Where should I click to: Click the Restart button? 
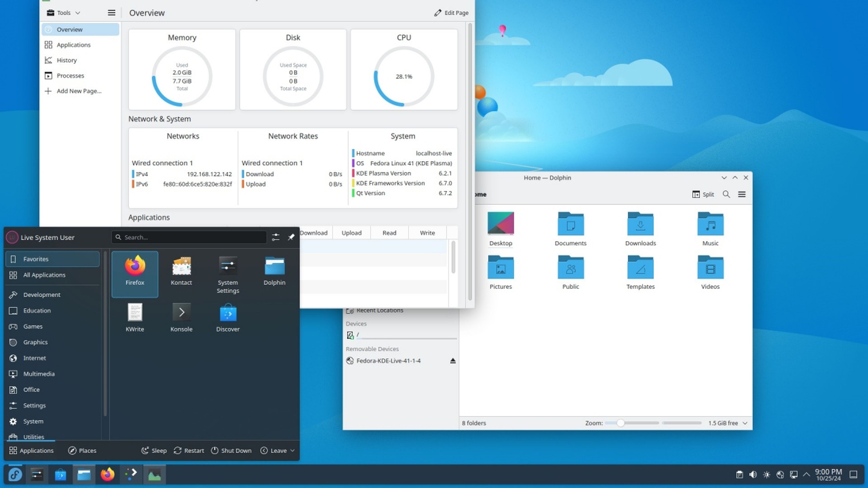[x=189, y=450]
